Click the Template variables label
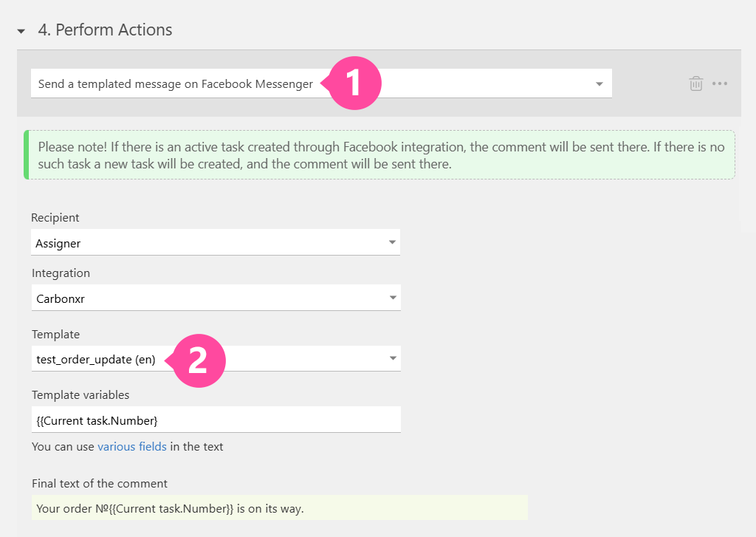 (x=80, y=395)
